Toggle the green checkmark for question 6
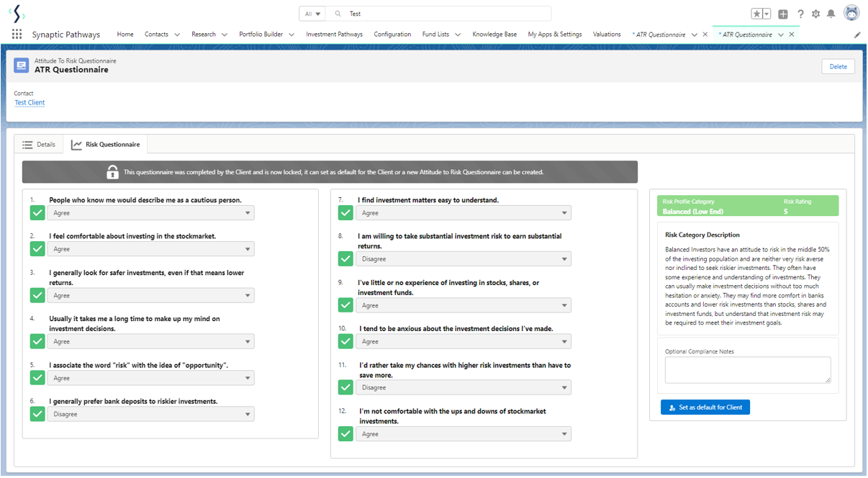Image resolution: width=868 pixels, height=478 pixels. click(x=37, y=414)
